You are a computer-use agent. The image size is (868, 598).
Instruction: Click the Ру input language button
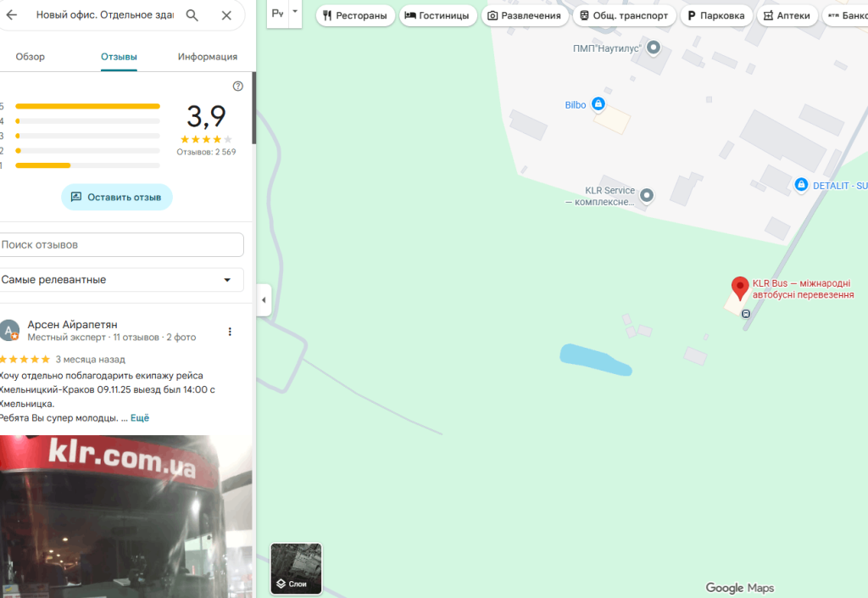click(278, 14)
